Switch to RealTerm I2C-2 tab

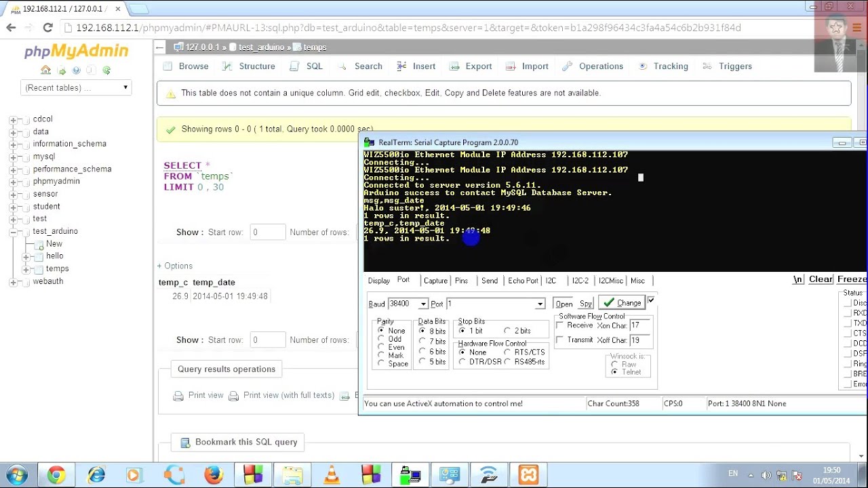pos(580,281)
